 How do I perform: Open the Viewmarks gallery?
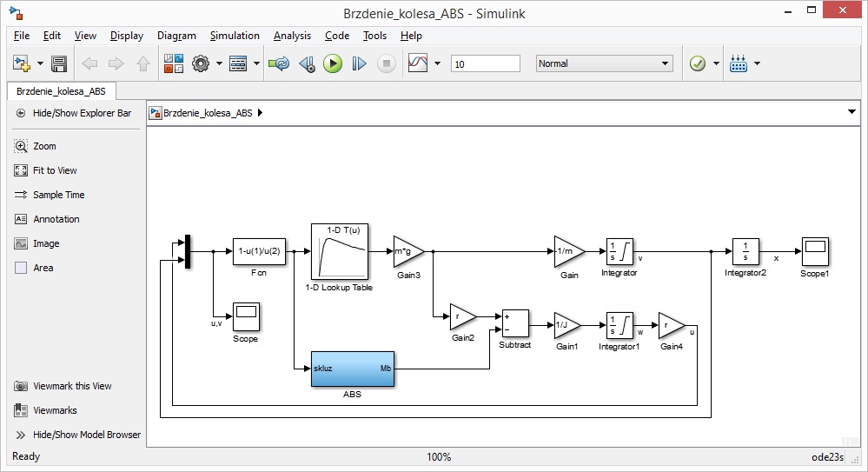[x=46, y=410]
